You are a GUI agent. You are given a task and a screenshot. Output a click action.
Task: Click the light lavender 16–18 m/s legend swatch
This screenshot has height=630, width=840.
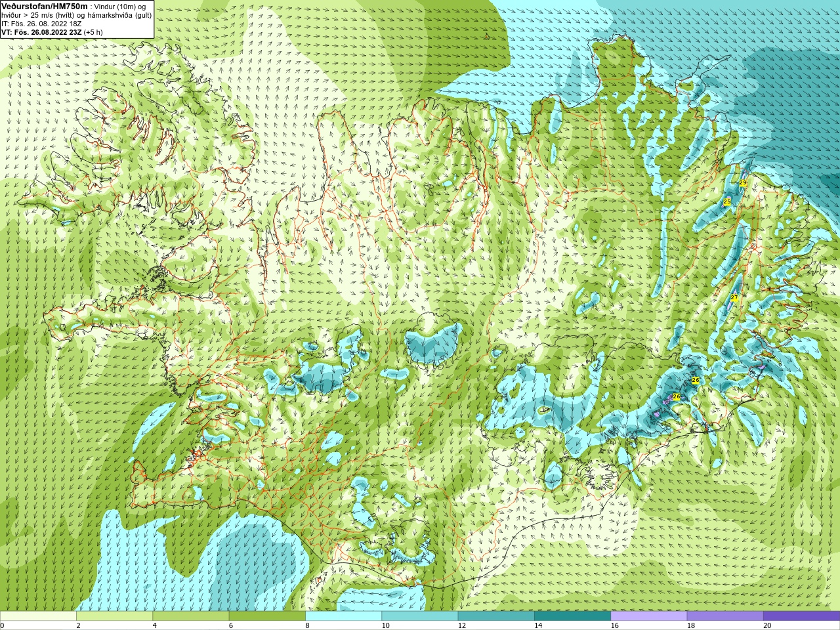[x=649, y=616]
